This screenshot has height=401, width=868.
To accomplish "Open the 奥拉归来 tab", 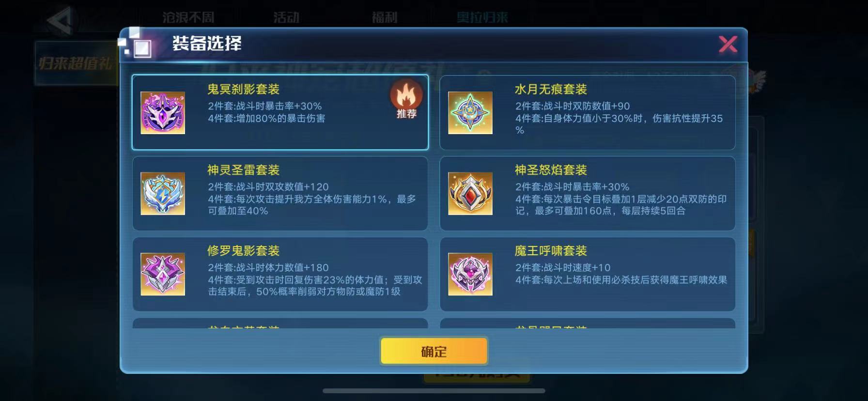I will [x=482, y=17].
